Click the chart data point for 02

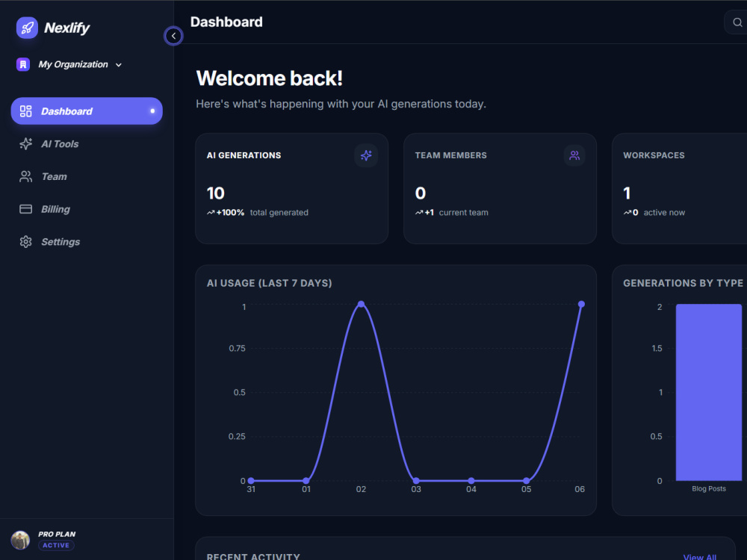click(361, 304)
